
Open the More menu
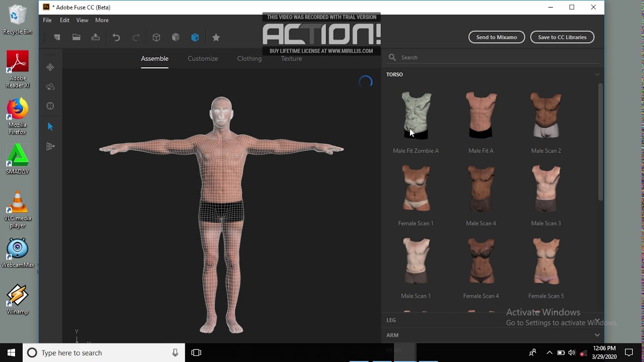pyautogui.click(x=102, y=20)
